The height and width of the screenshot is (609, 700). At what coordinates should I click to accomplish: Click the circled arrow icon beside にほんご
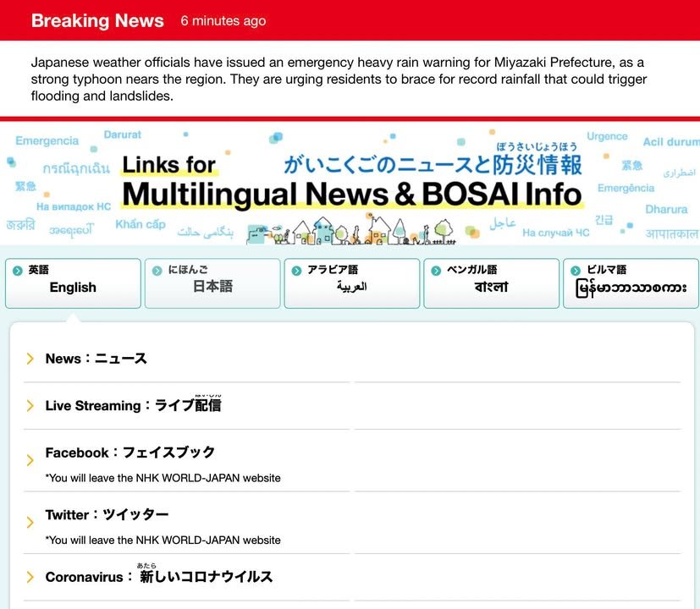157,271
